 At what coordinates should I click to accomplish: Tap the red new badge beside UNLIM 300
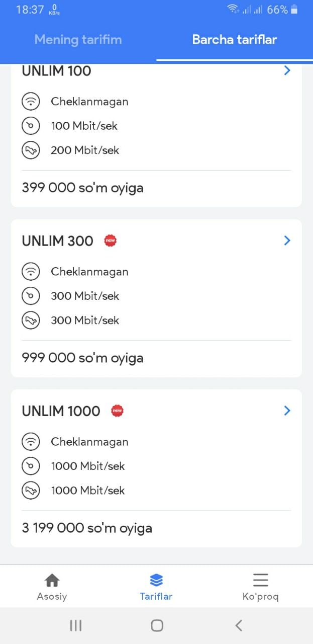pos(110,241)
